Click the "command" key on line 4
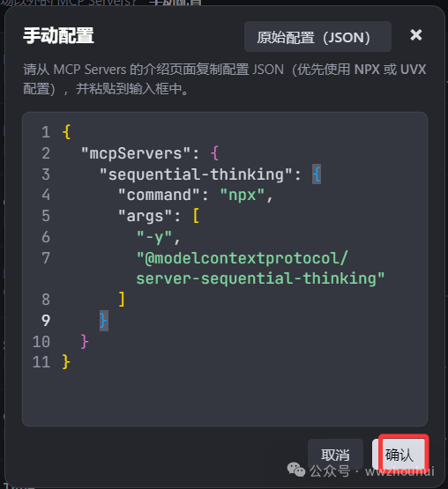The height and width of the screenshot is (489, 448). click(x=159, y=196)
